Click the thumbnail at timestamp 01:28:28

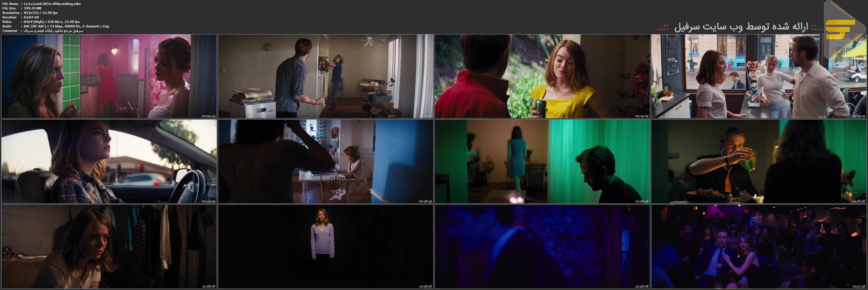click(109, 247)
